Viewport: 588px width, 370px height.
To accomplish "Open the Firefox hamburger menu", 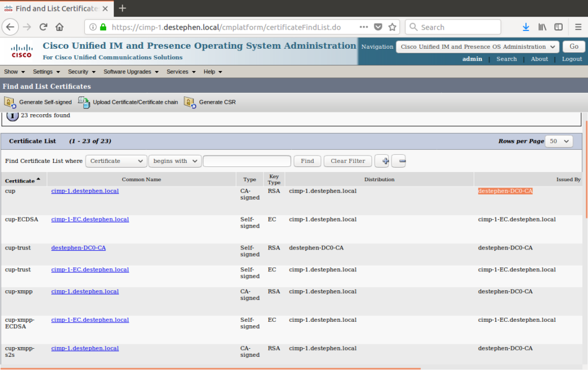I will [578, 27].
